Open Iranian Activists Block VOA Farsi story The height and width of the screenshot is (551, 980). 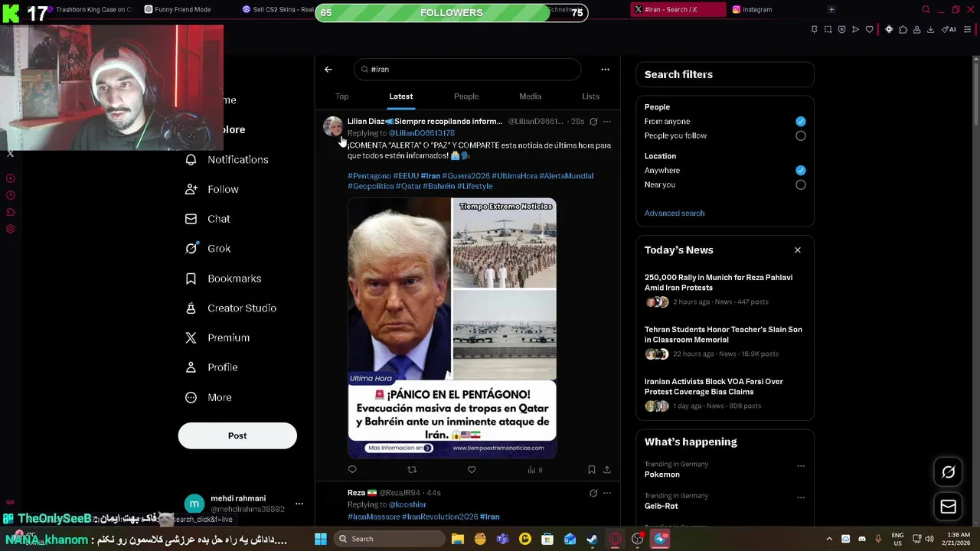coord(724,395)
